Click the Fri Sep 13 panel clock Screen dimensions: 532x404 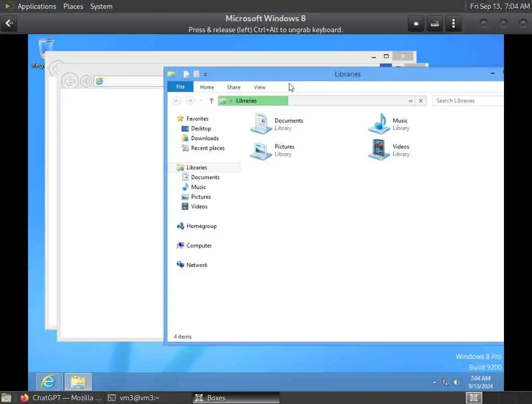pyautogui.click(x=499, y=6)
